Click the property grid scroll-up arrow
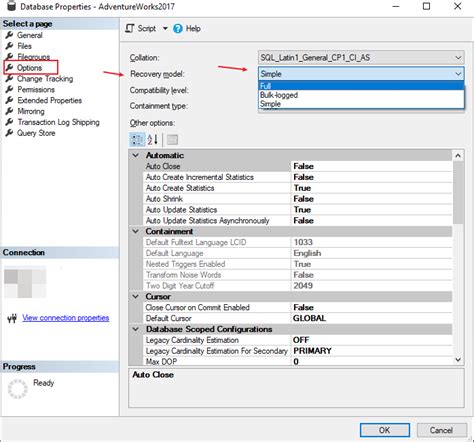This screenshot has height=442, width=474. [458, 155]
